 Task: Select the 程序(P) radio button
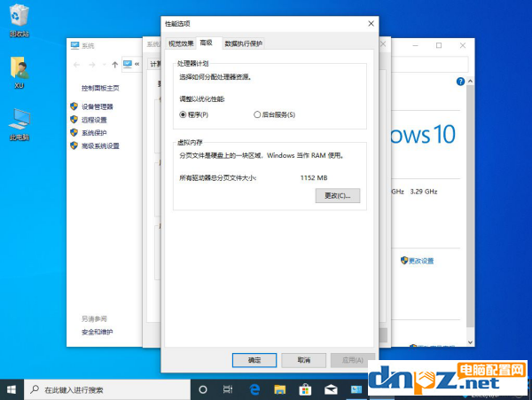click(x=183, y=114)
